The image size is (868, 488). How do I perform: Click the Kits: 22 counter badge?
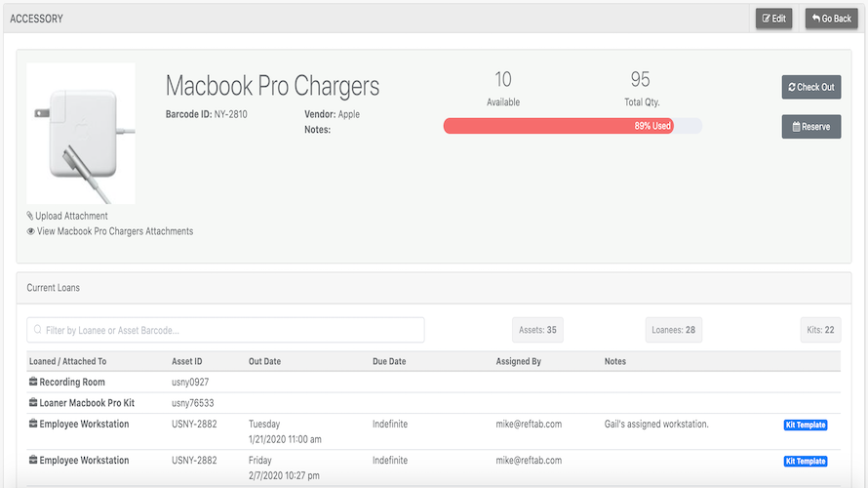[x=818, y=330]
